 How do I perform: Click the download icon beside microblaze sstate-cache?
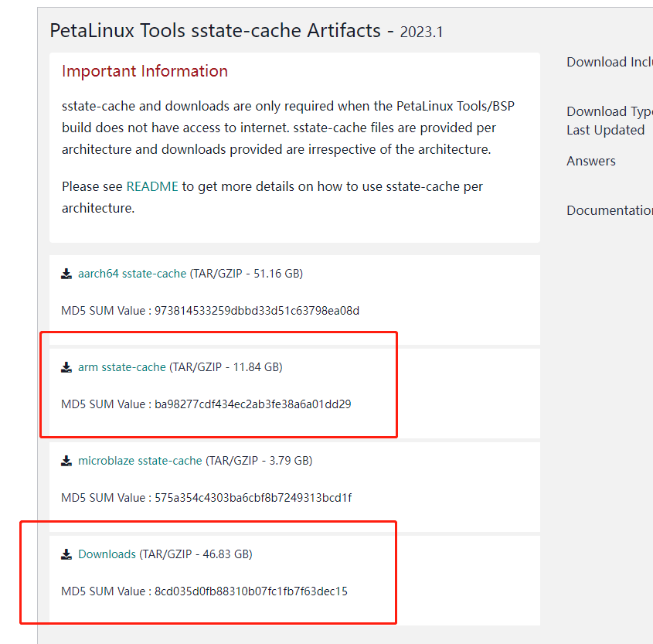(x=66, y=461)
